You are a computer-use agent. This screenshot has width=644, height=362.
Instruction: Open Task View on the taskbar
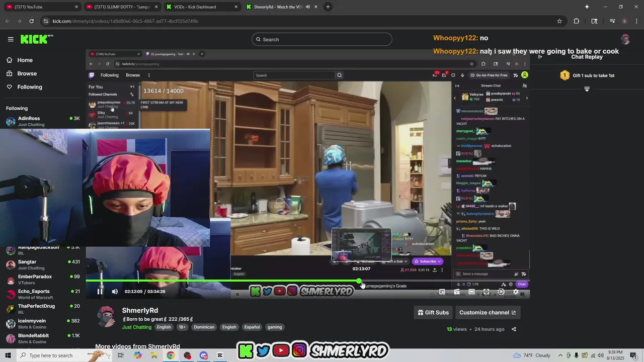tap(121, 355)
